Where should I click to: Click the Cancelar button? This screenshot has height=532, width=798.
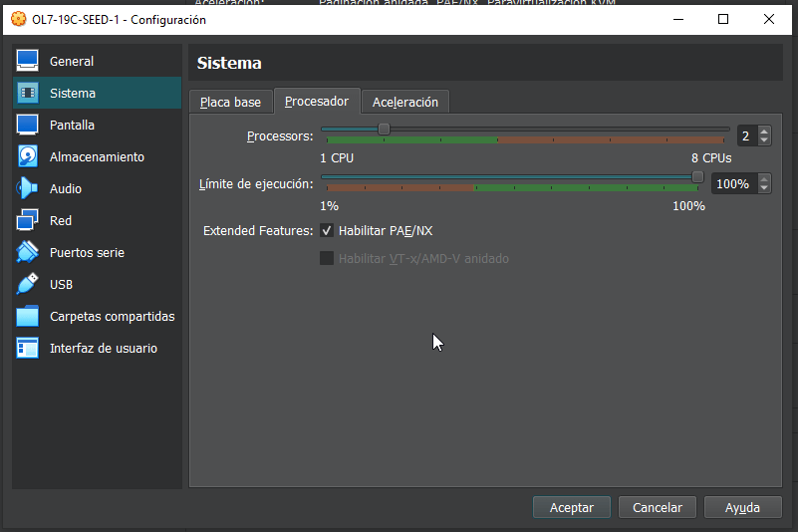(658, 507)
